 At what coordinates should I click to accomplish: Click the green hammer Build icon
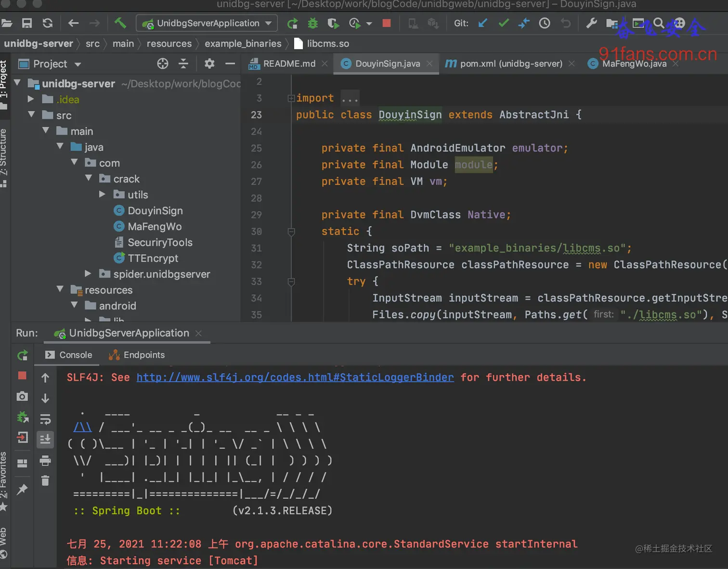point(120,23)
